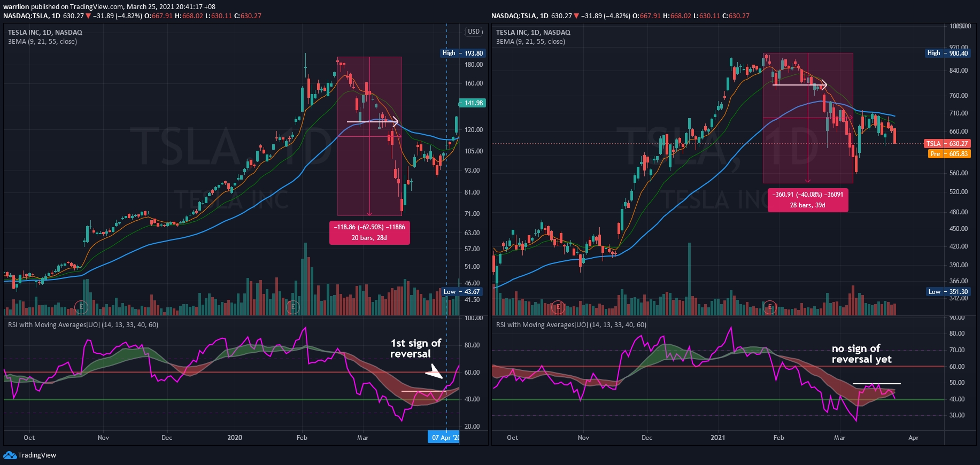Click the 07 Apr '20 date marker
The height and width of the screenshot is (465, 980).
(x=444, y=438)
